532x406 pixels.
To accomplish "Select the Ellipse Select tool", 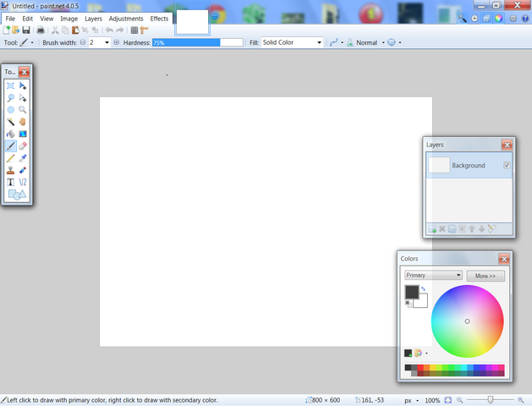I will 10,110.
